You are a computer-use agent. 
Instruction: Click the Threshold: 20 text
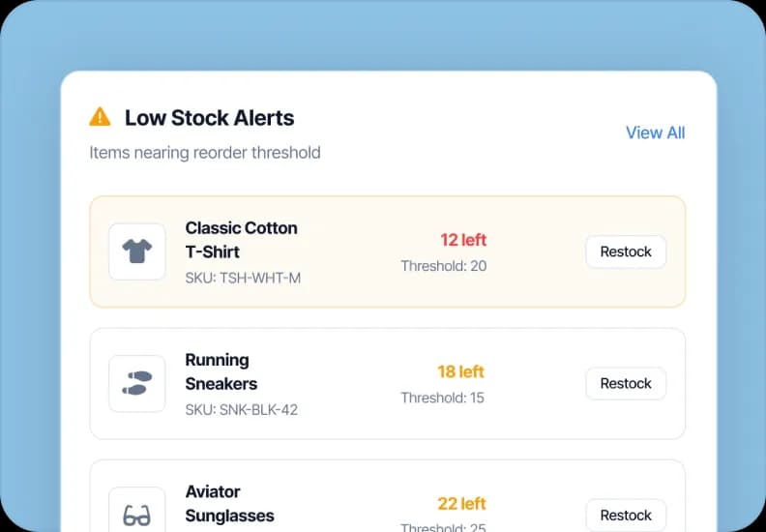coord(443,265)
